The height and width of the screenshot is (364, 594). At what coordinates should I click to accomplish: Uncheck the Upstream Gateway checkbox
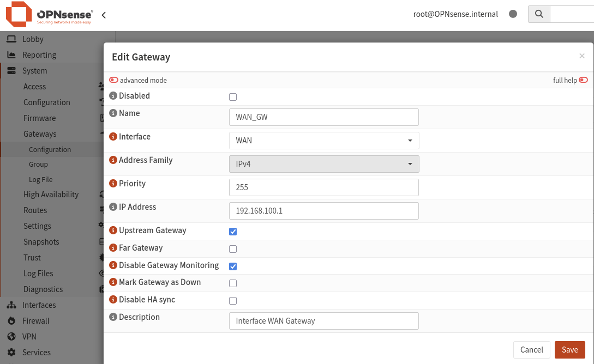pos(233,232)
